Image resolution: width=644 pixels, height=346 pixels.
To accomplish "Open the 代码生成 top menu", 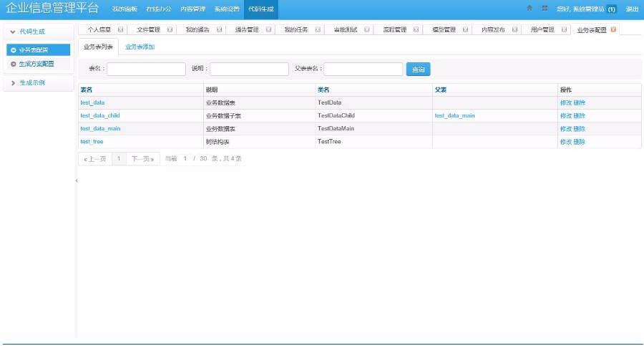I will pos(260,9).
